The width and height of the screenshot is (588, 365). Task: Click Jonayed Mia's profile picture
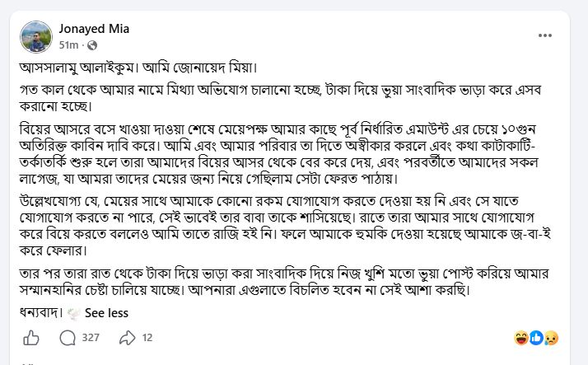pyautogui.click(x=36, y=37)
